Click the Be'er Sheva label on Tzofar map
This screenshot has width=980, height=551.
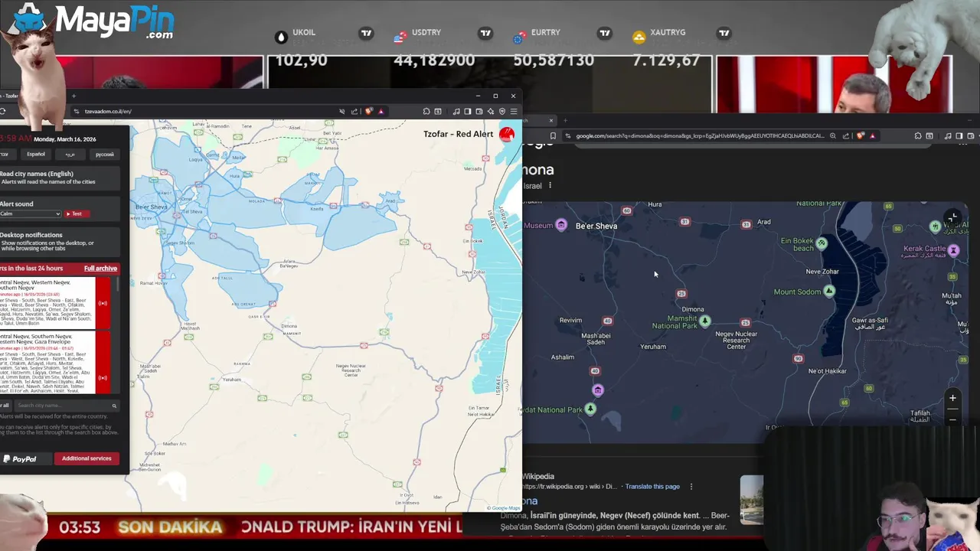(x=151, y=207)
